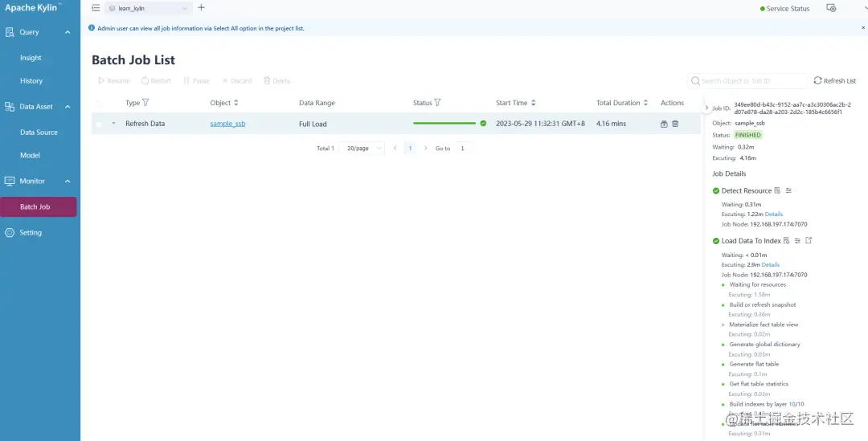
Task: Click the Delete job button
Action: [276, 81]
